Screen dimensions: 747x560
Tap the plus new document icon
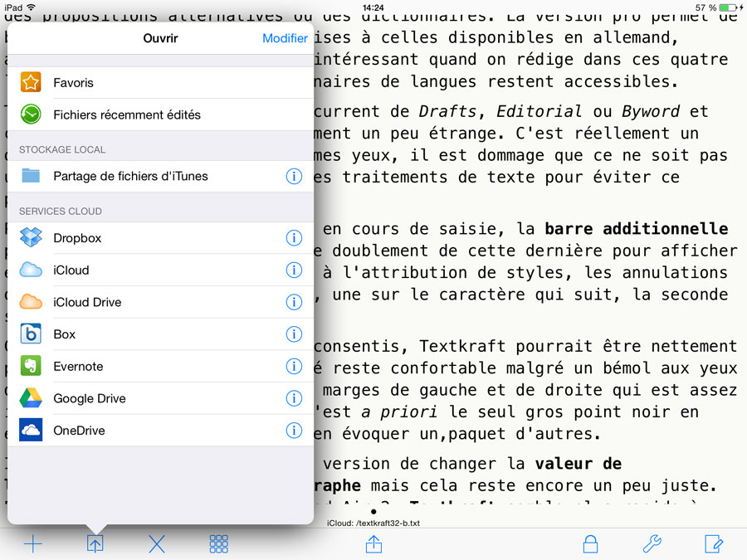click(x=33, y=543)
